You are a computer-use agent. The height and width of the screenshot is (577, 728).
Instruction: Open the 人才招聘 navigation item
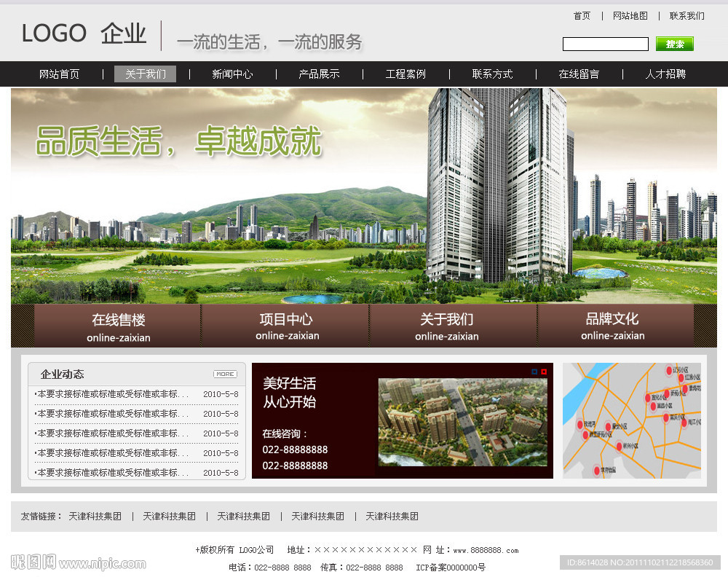(x=665, y=74)
